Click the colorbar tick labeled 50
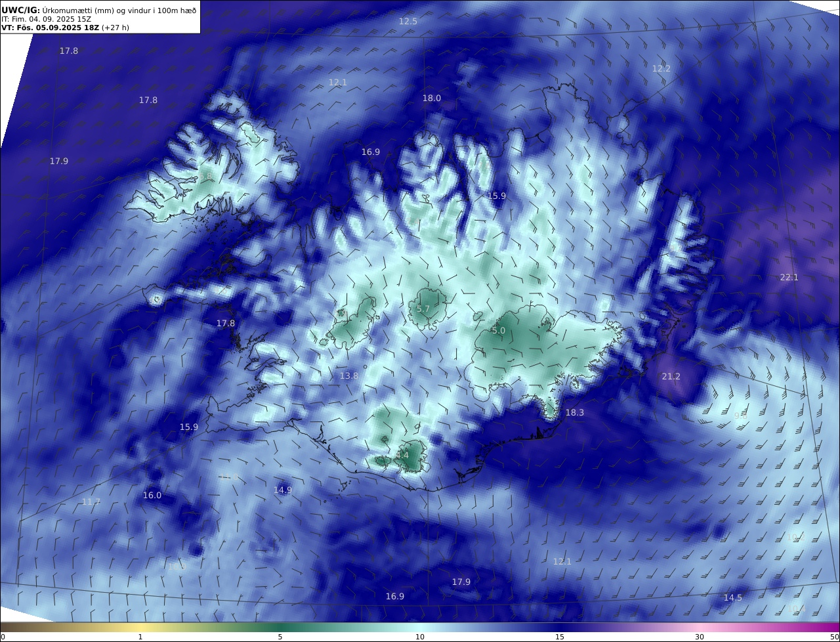 (x=834, y=637)
